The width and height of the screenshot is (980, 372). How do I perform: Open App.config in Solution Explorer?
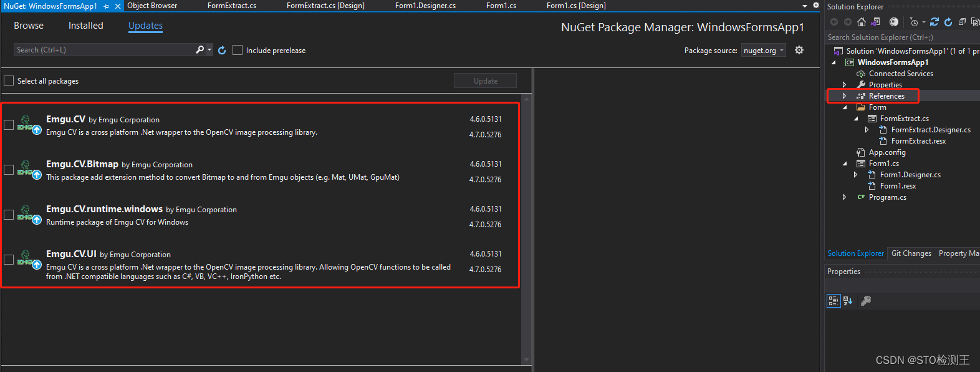pos(887,152)
